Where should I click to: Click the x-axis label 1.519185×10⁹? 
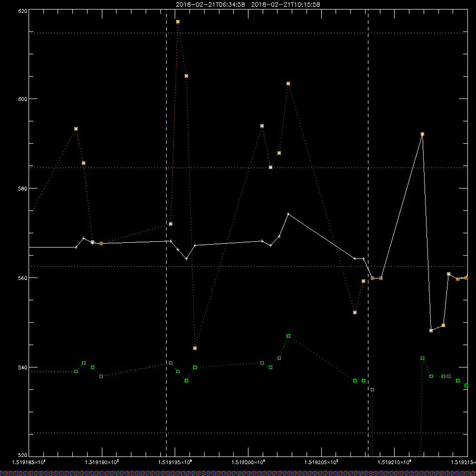pyautogui.click(x=29, y=462)
